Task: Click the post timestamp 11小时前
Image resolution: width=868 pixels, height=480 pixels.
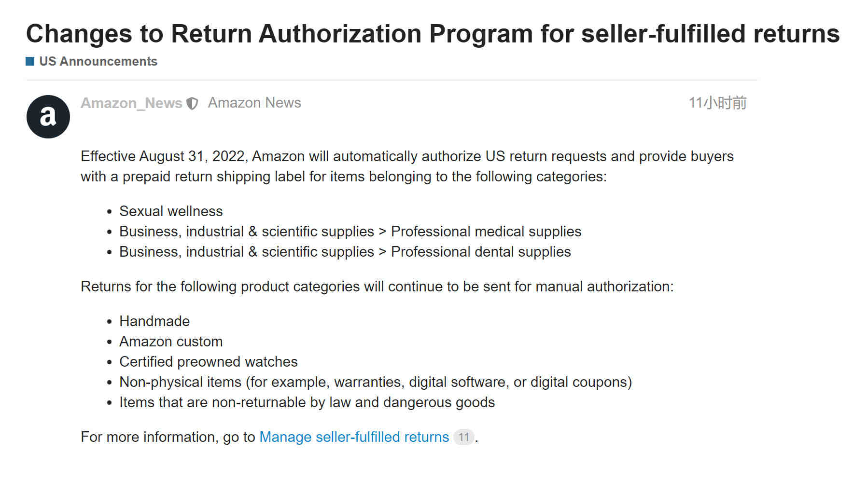Action: point(717,103)
